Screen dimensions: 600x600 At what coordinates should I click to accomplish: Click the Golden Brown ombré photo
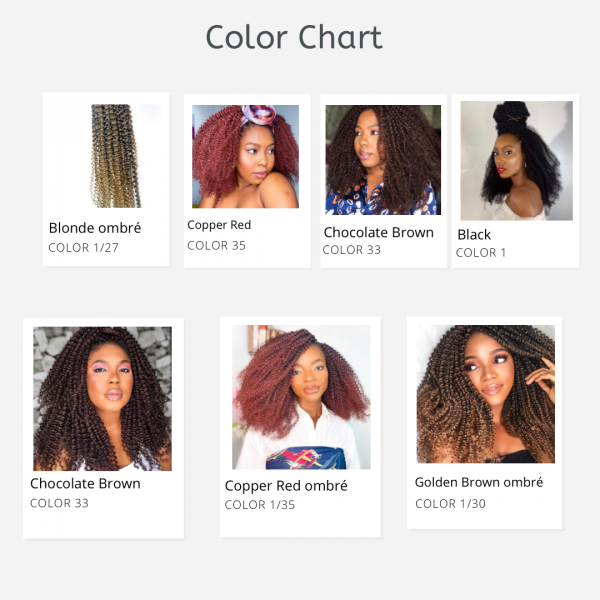(x=485, y=394)
